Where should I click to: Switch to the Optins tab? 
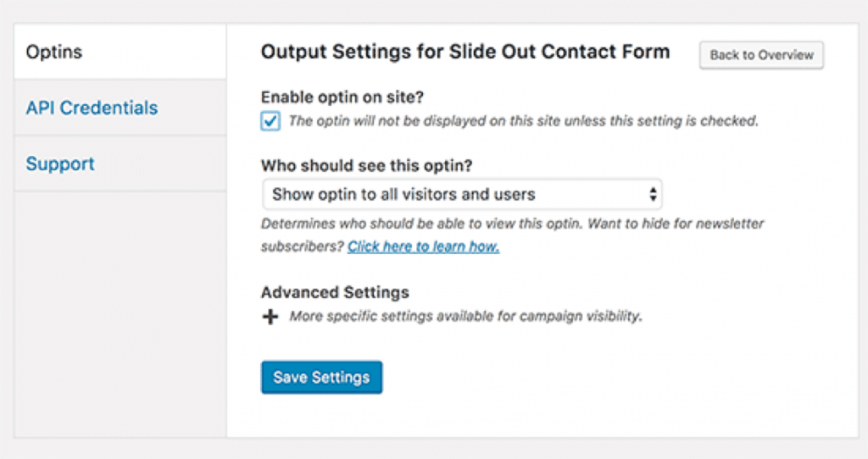(x=120, y=52)
